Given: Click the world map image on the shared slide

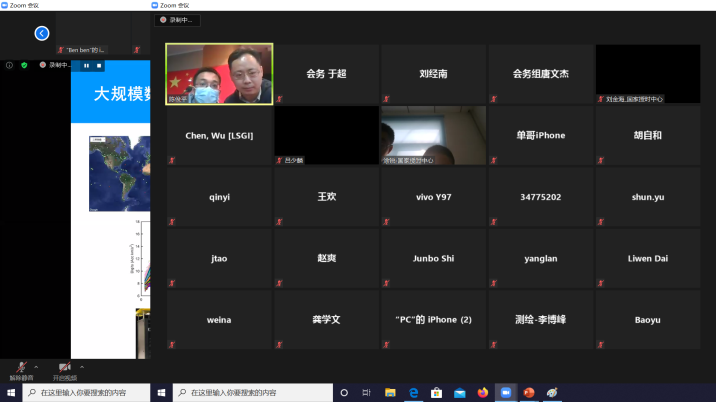Looking at the screenshot, I should [x=108, y=174].
